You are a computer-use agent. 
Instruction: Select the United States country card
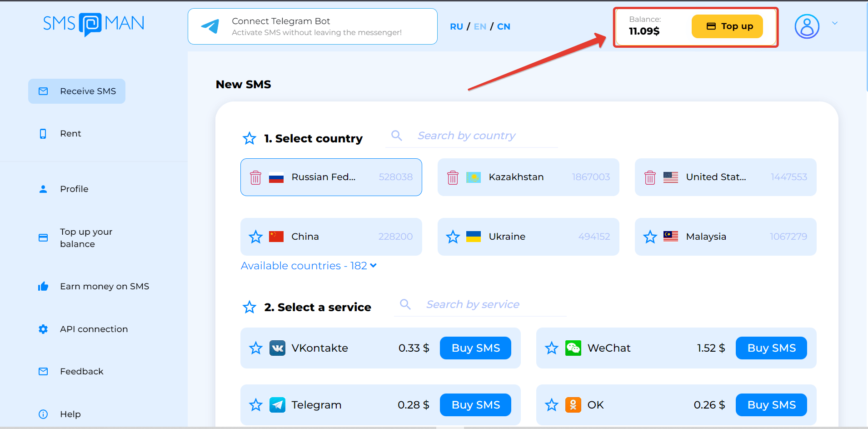[x=726, y=177]
